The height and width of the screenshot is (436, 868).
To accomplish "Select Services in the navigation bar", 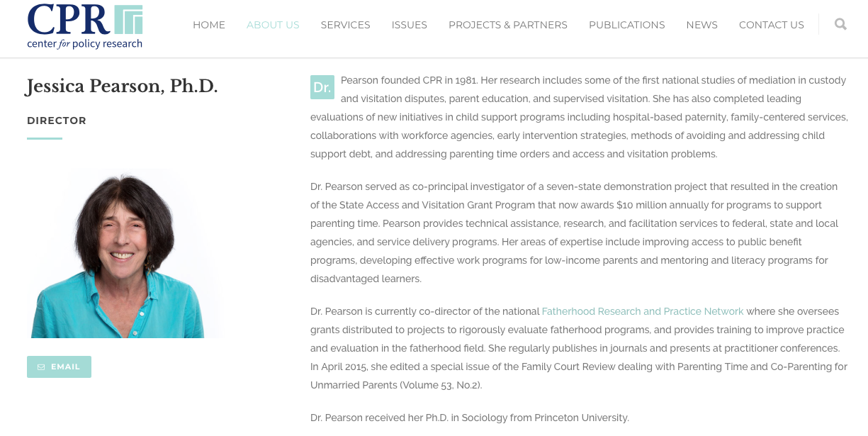I will pyautogui.click(x=345, y=25).
